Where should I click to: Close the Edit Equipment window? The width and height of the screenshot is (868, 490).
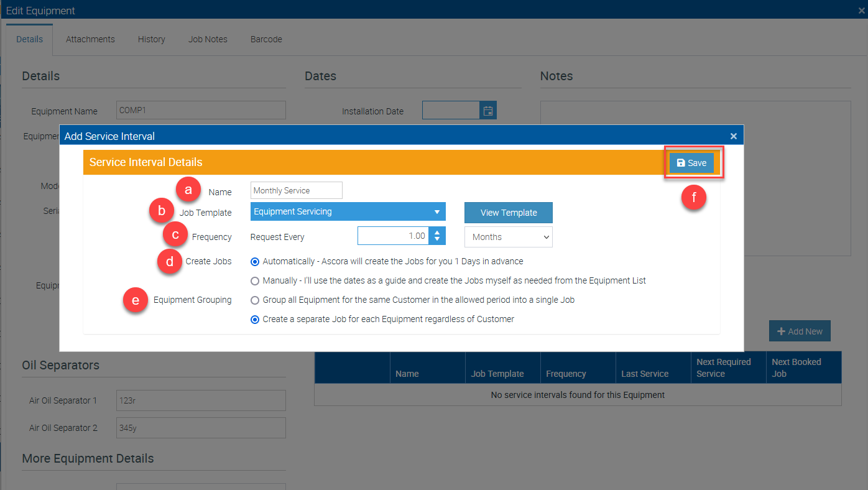pyautogui.click(x=861, y=10)
